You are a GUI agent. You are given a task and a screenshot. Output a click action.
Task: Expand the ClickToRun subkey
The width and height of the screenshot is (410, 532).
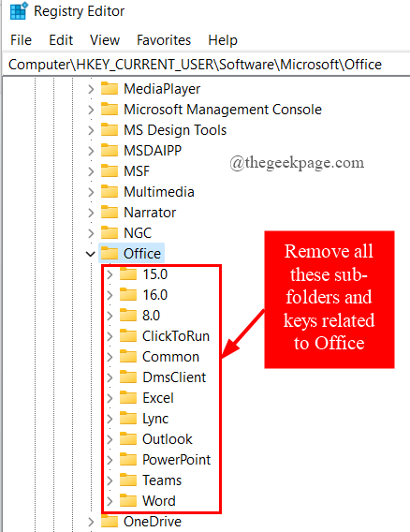click(x=110, y=336)
